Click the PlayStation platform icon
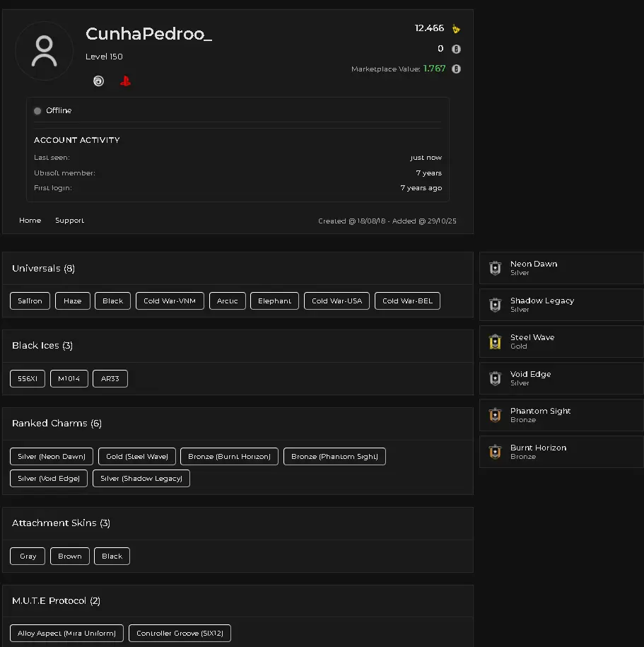This screenshot has height=647, width=644. pyautogui.click(x=125, y=81)
